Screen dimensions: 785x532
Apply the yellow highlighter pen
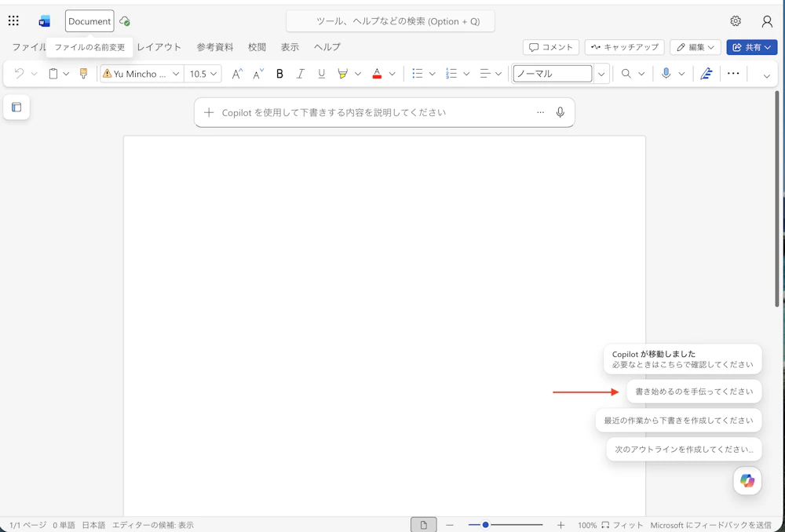[x=343, y=74]
